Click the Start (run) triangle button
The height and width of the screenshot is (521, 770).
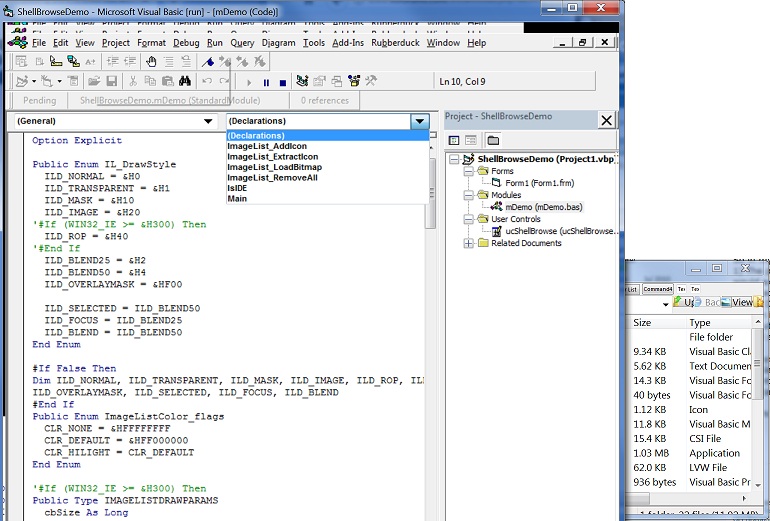[x=249, y=82]
